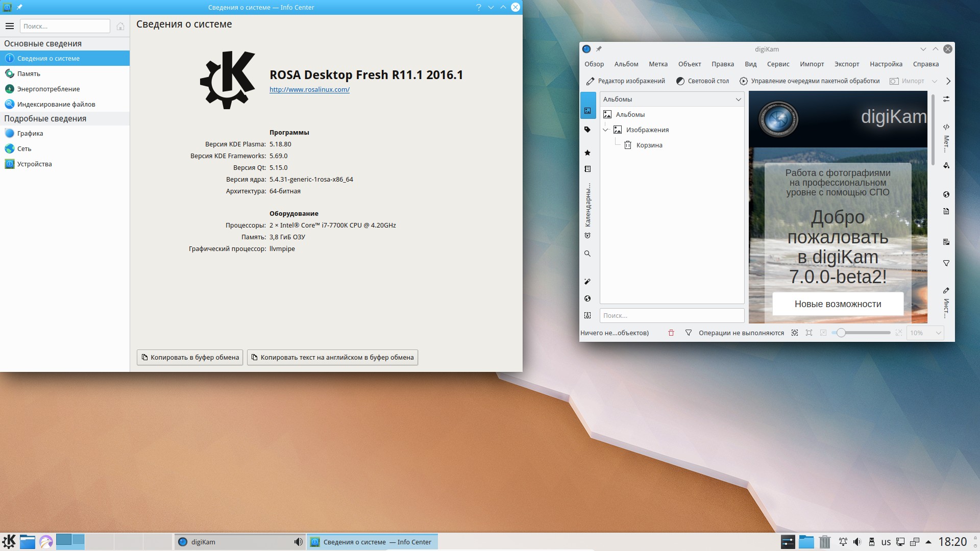Open the Tags sidebar tab in digiKam
The width and height of the screenshot is (980, 551).
pyautogui.click(x=587, y=130)
